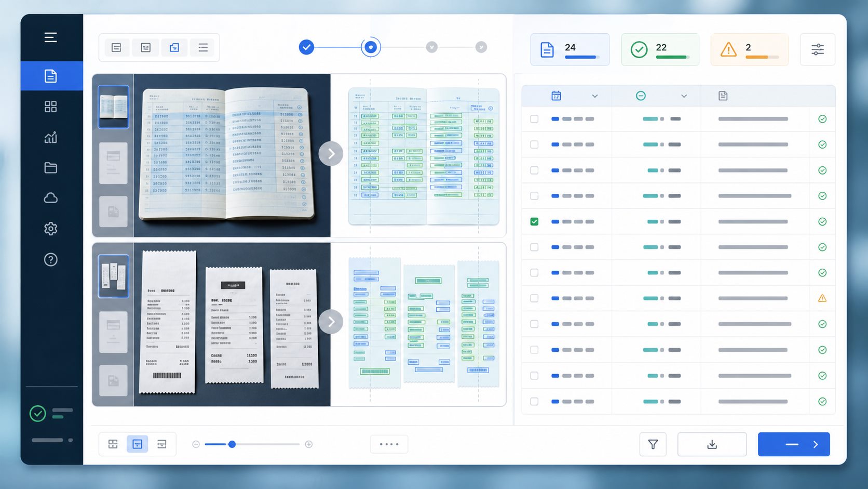Open the cloud storage sidebar item
This screenshot has width=868, height=489.
coord(50,198)
